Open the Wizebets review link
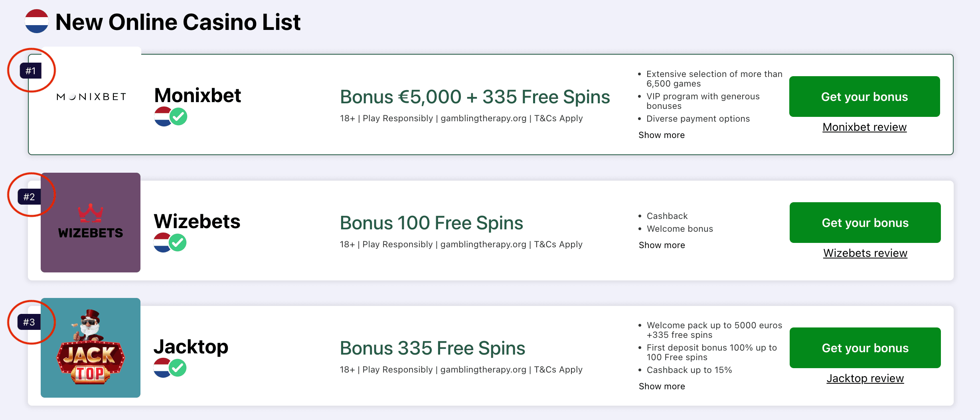The height and width of the screenshot is (420, 980). click(865, 253)
